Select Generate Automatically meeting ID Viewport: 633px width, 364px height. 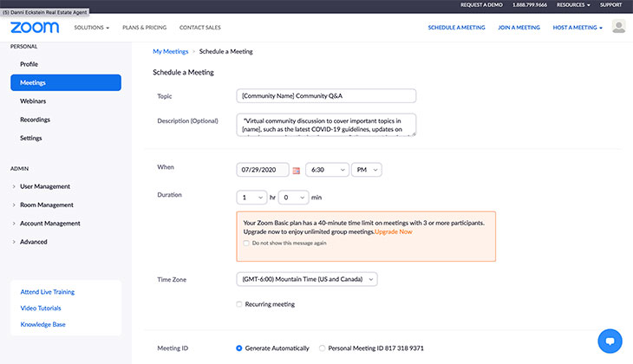tap(239, 348)
